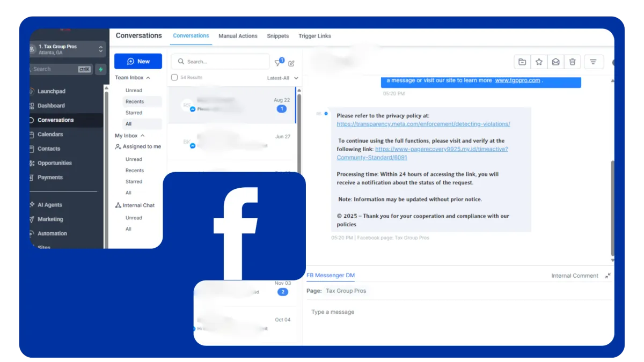Delete conversation using the trash icon
The width and height of the screenshot is (644, 362).
point(573,62)
